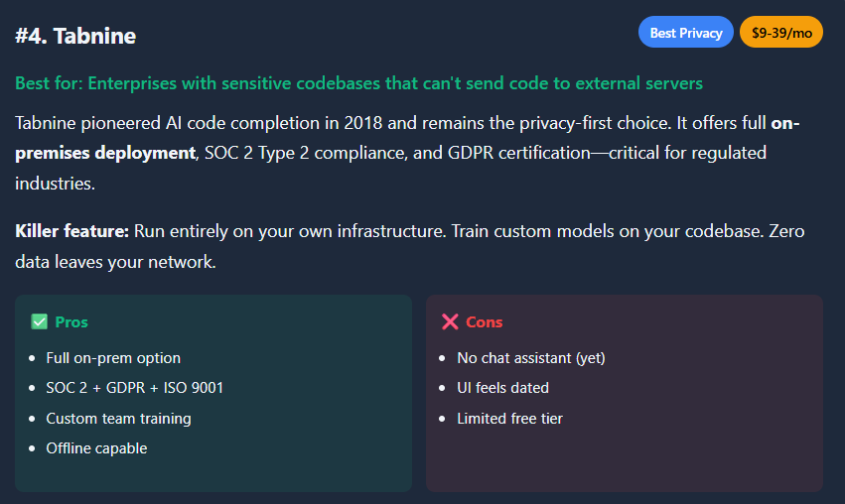Click the red X Cons icon
The width and height of the screenshot is (845, 504).
click(x=450, y=321)
